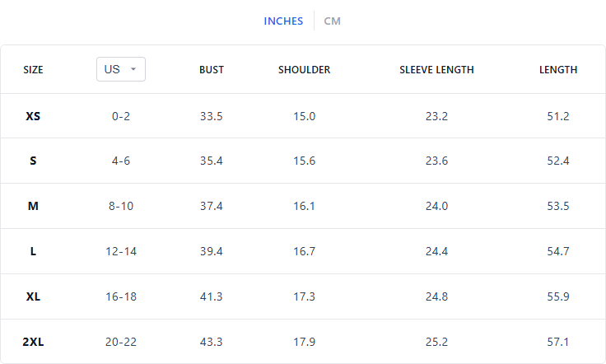Click the 51.2 length value for XS

(558, 116)
